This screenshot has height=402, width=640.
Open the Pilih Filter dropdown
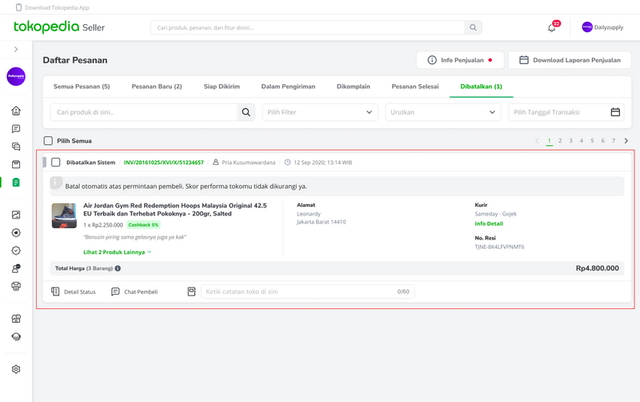(x=320, y=113)
